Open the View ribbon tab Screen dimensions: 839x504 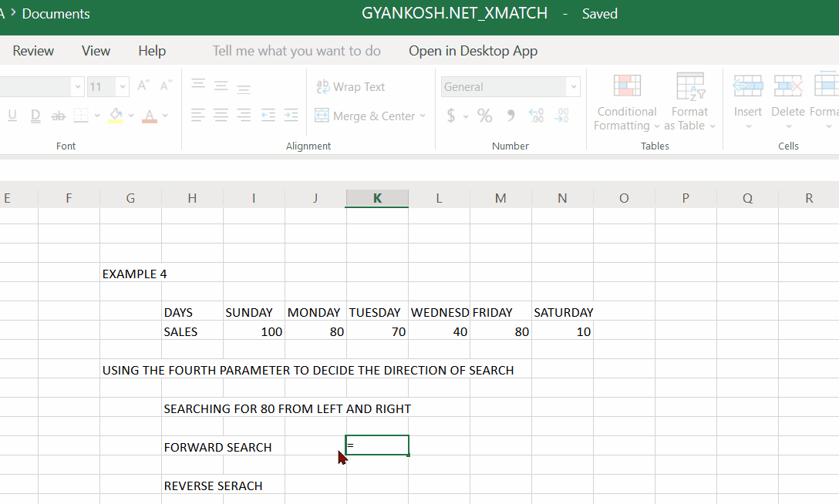tap(96, 50)
